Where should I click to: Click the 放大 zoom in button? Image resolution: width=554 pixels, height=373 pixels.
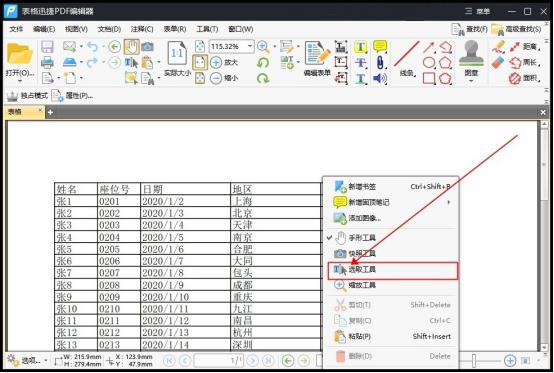[224, 63]
